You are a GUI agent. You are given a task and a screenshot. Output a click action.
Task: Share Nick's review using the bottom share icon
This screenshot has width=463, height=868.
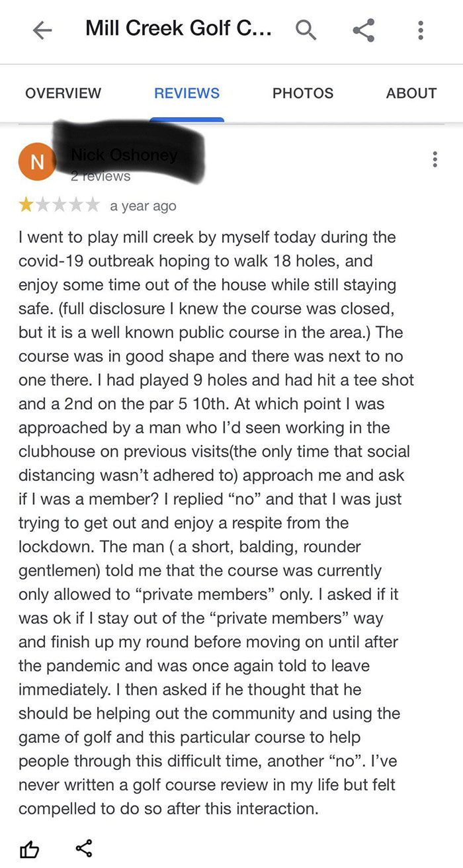pyautogui.click(x=83, y=849)
